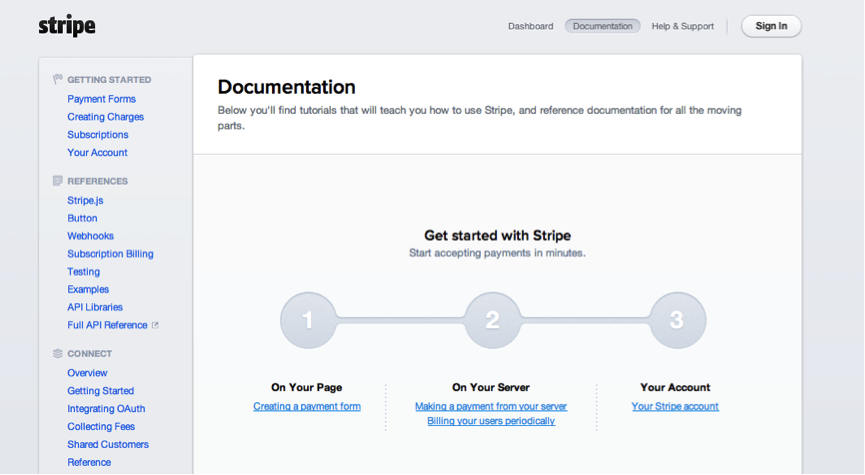Click the Sign In button
865x475 pixels.
(771, 26)
